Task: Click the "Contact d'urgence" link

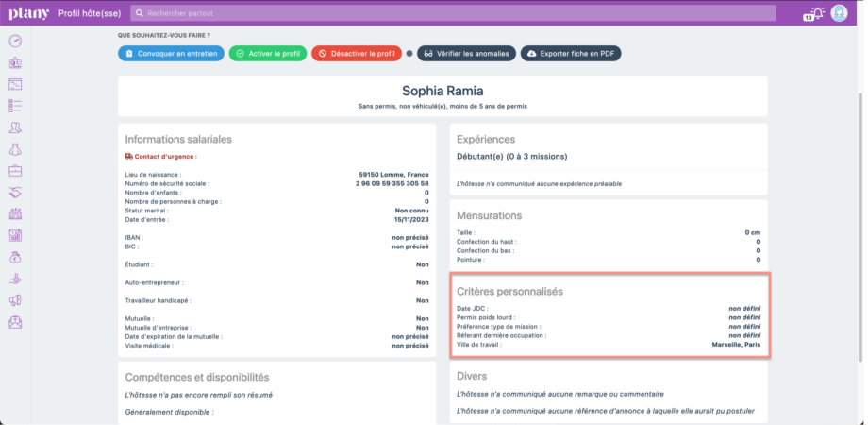Action: pyautogui.click(x=163, y=156)
